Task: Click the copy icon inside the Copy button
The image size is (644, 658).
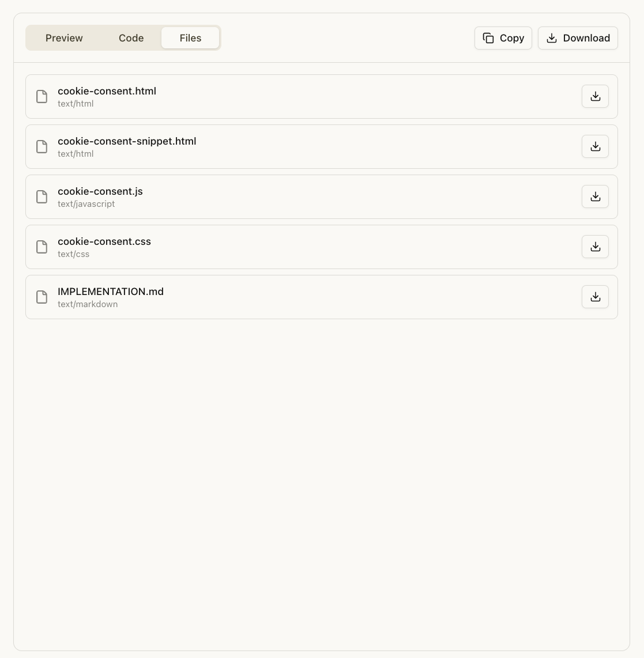Action: pyautogui.click(x=488, y=38)
